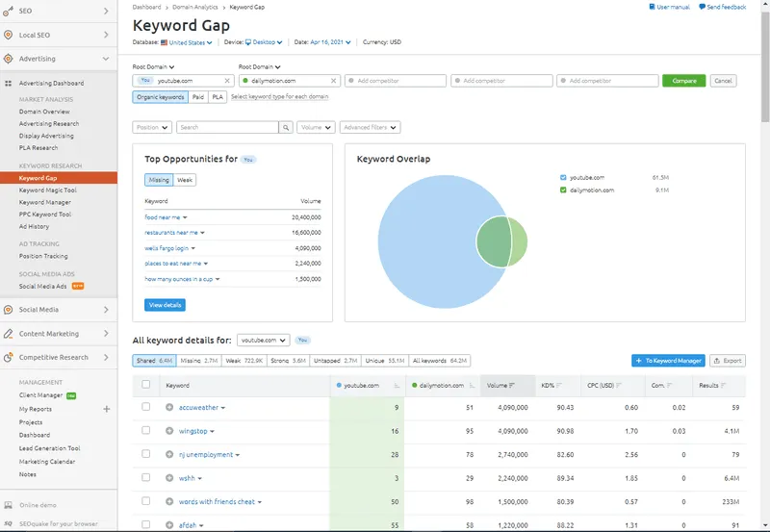Click the Send feedback speech icon
770x532 pixels.
(702, 7)
